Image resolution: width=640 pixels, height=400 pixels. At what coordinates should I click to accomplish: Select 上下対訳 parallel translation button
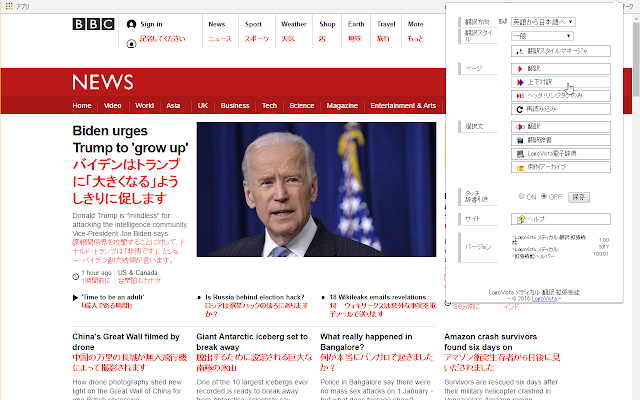tap(561, 82)
